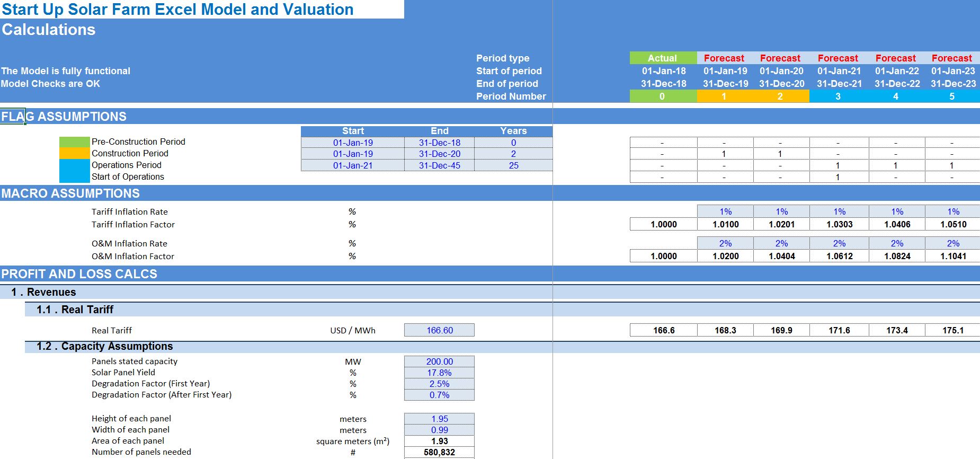Select the MACRO ASSUMPTIONS heading cell
The width and height of the screenshot is (980, 459).
click(70, 193)
